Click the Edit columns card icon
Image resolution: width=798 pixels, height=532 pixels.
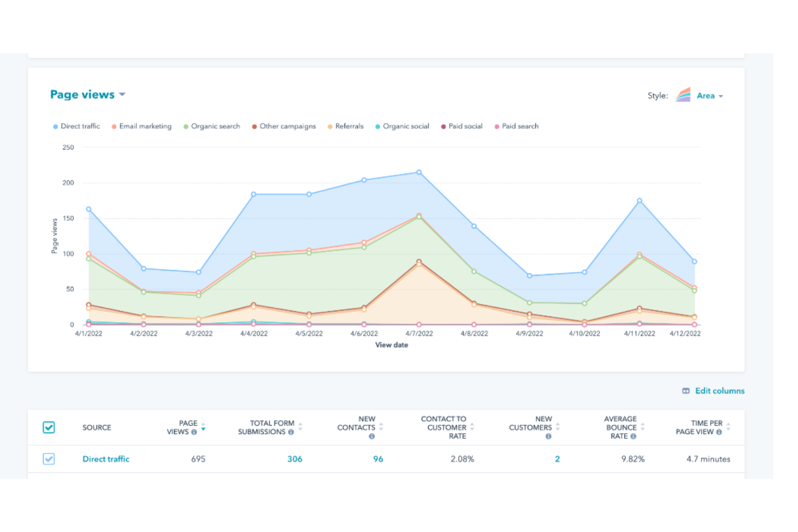point(686,390)
